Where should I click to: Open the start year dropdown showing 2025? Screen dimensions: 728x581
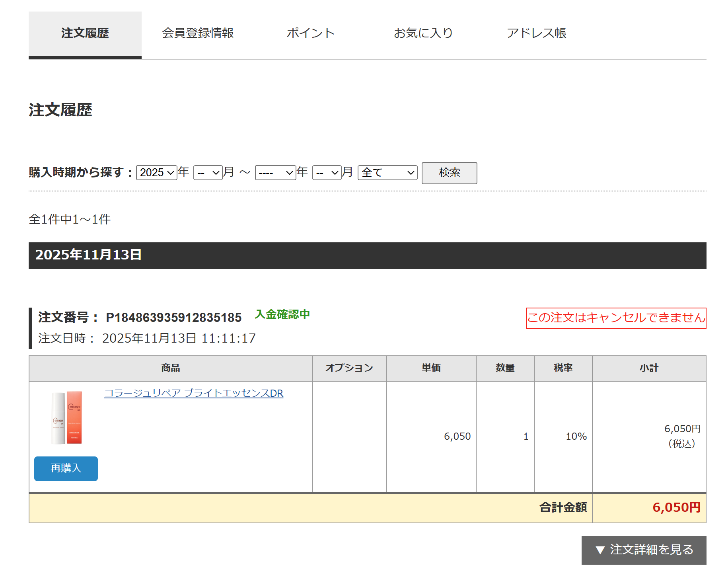(x=156, y=172)
